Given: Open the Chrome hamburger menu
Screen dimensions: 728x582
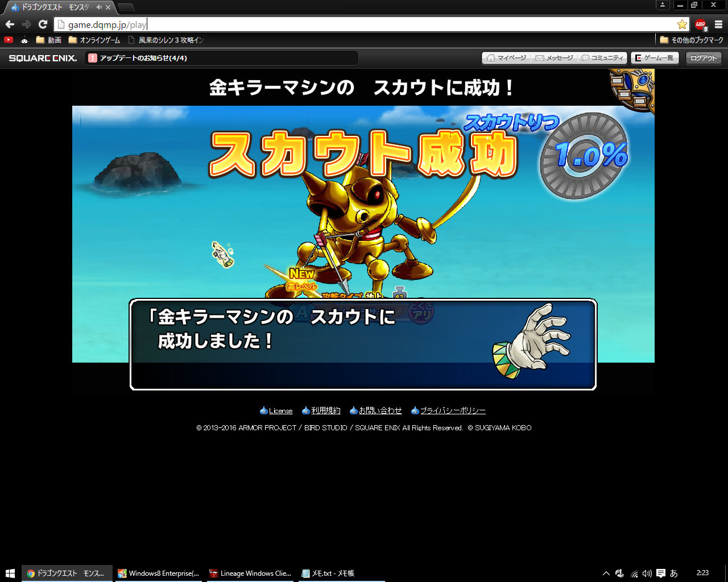Looking at the screenshot, I should pyautogui.click(x=718, y=24).
